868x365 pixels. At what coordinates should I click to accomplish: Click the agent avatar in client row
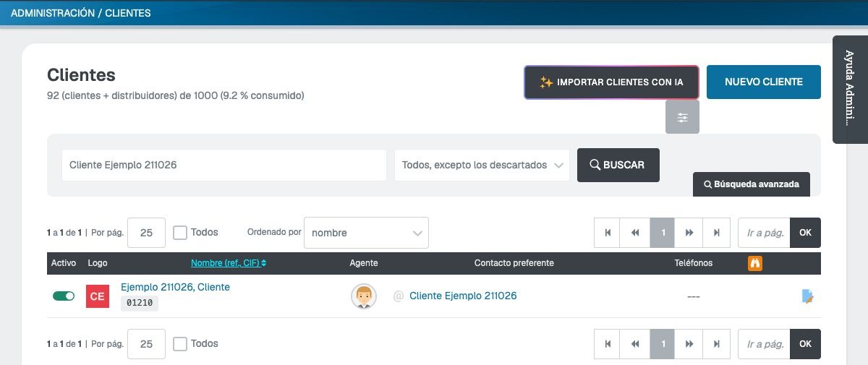pos(364,296)
